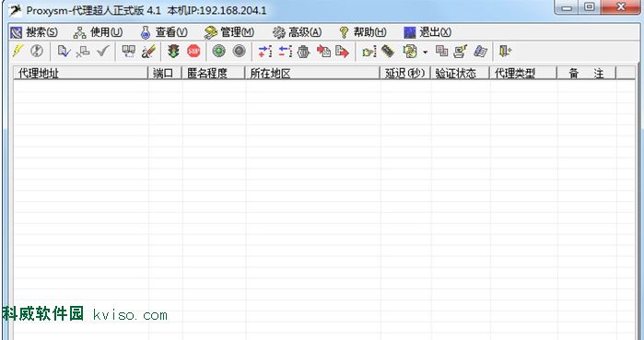Screen dimensions: 644x340
Task: Click the gray crossed-circle toolbar icon
Action: [x=37, y=51]
